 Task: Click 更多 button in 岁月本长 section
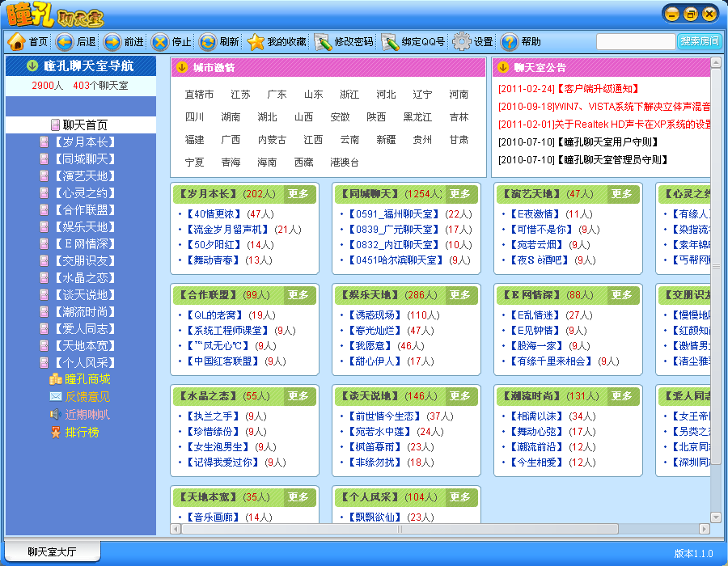pyautogui.click(x=298, y=194)
